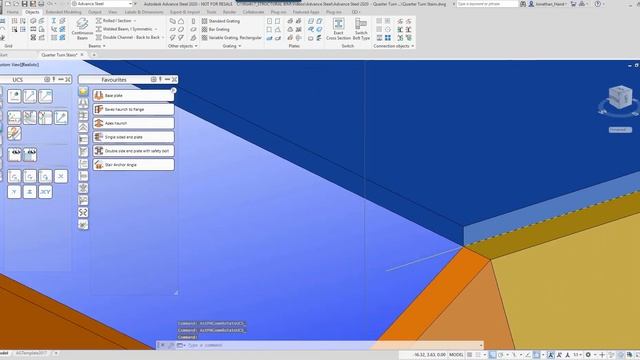Click the search keyword input field
640x360 pixels.
487,4
